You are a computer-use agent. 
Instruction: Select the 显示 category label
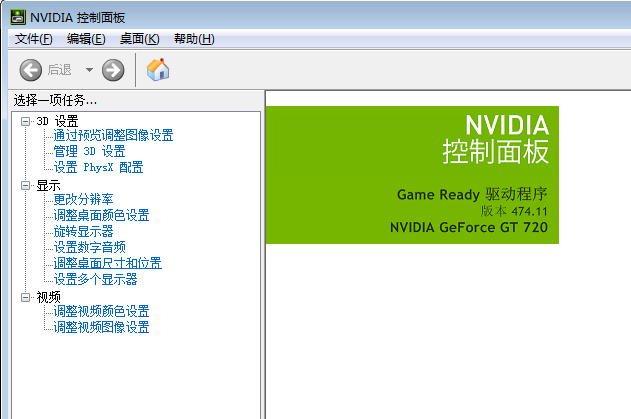click(x=48, y=186)
